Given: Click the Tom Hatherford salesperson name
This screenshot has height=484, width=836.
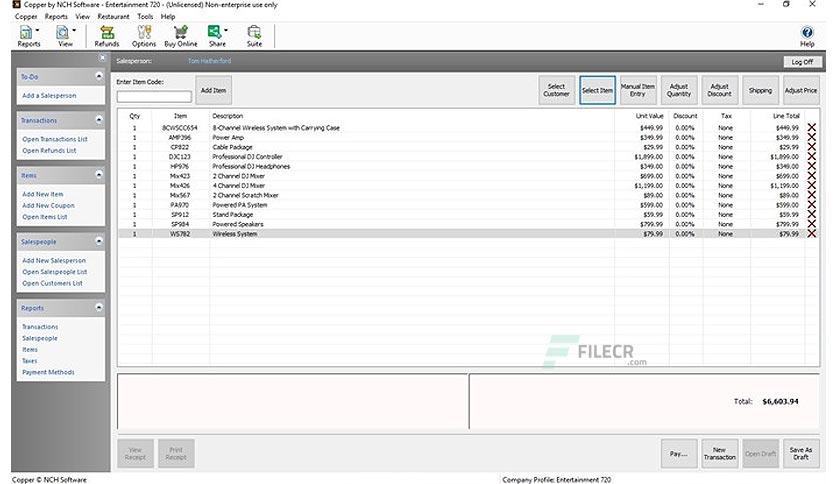Looking at the screenshot, I should [209, 61].
